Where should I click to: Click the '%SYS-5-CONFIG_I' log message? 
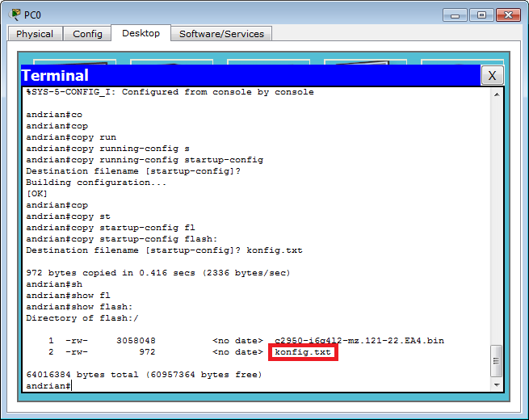click(170, 92)
